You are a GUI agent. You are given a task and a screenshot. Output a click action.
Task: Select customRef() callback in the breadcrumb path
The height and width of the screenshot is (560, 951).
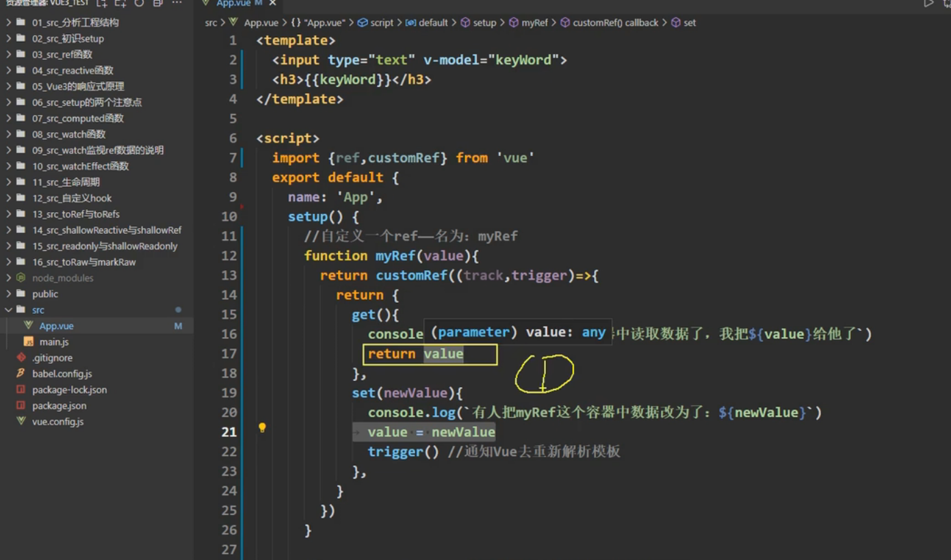coord(616,23)
